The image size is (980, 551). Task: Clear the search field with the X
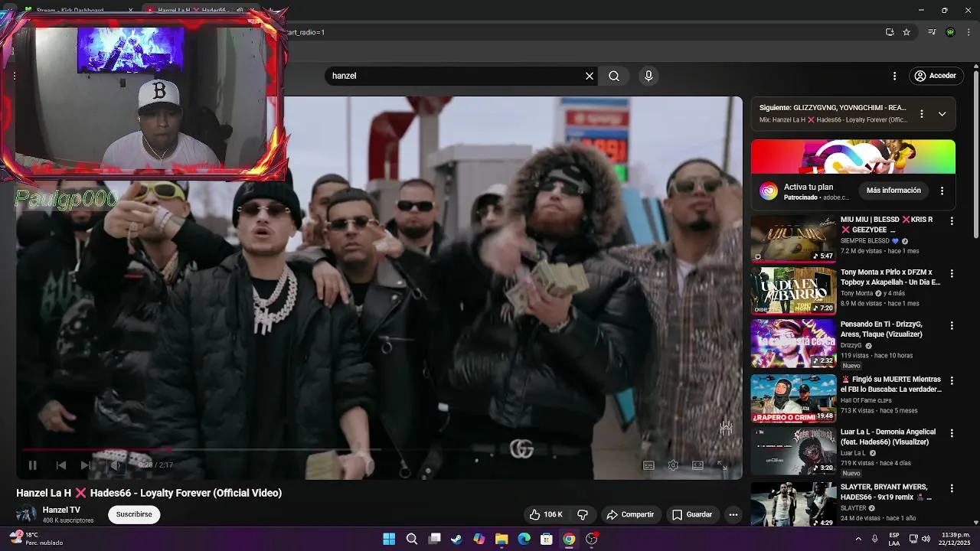pyautogui.click(x=590, y=76)
